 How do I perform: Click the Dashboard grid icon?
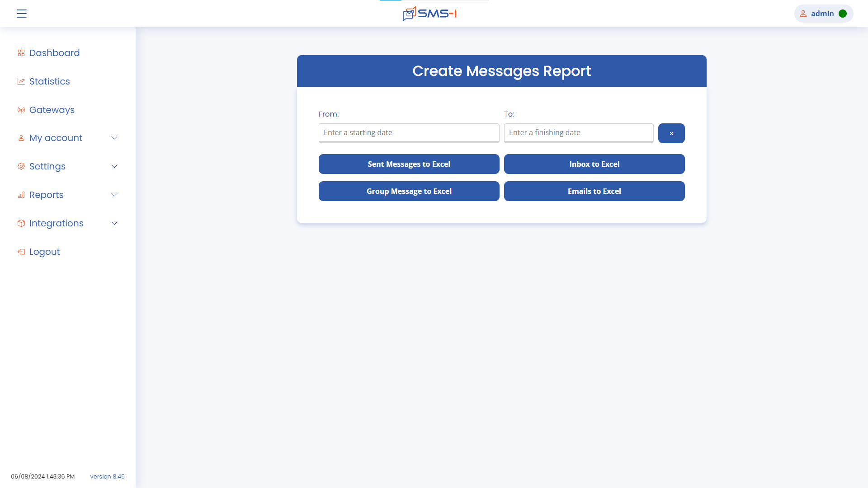click(21, 53)
